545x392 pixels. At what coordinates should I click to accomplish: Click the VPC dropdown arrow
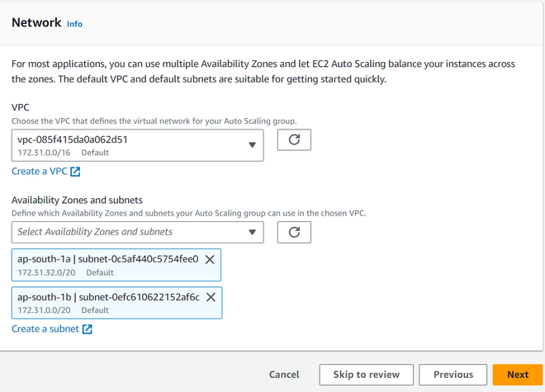pyautogui.click(x=252, y=145)
